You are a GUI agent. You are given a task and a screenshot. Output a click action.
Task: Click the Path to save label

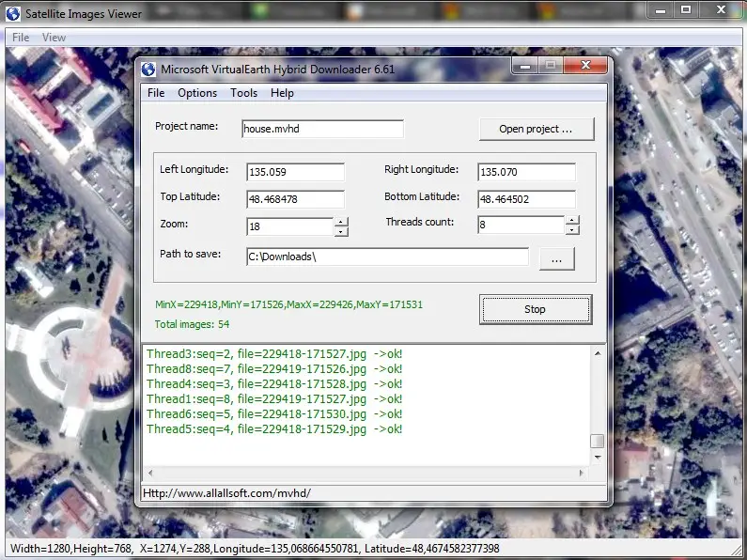pyautogui.click(x=190, y=254)
